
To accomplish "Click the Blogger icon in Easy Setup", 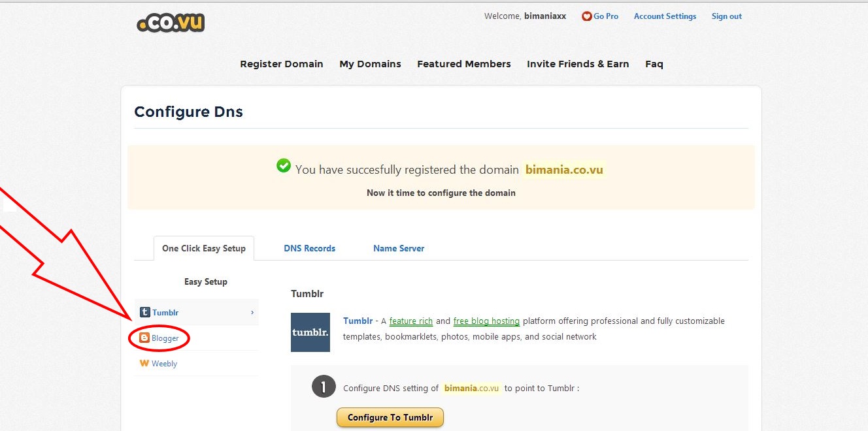I will coord(144,338).
